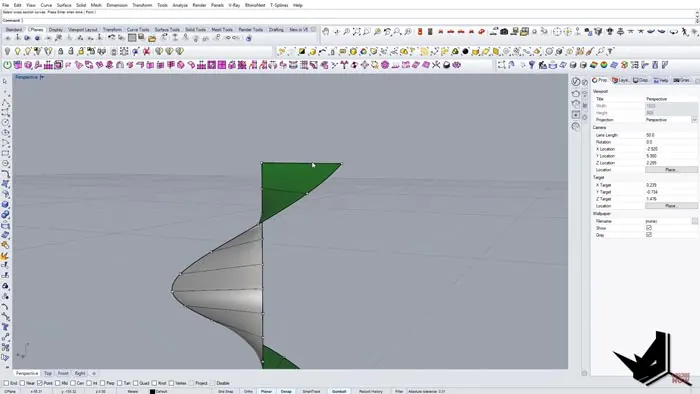700x394 pixels.
Task: Click the Default layer color swatch
Action: pos(152,391)
